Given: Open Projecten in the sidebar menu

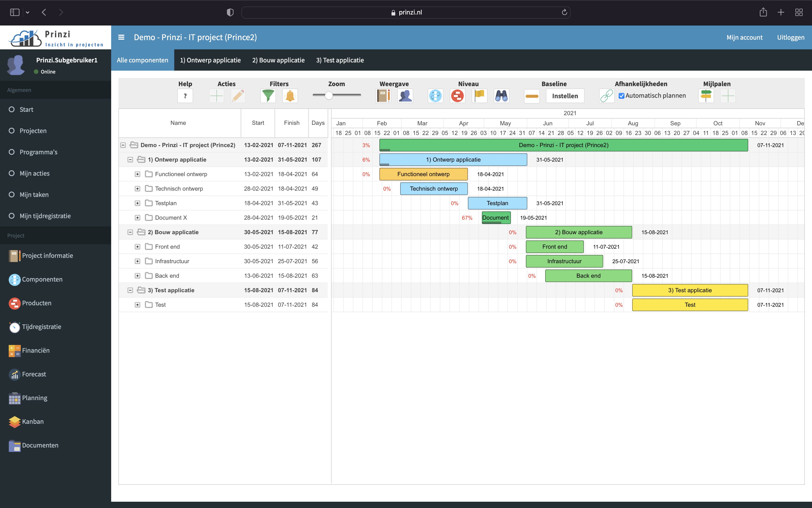Looking at the screenshot, I should [55, 131].
